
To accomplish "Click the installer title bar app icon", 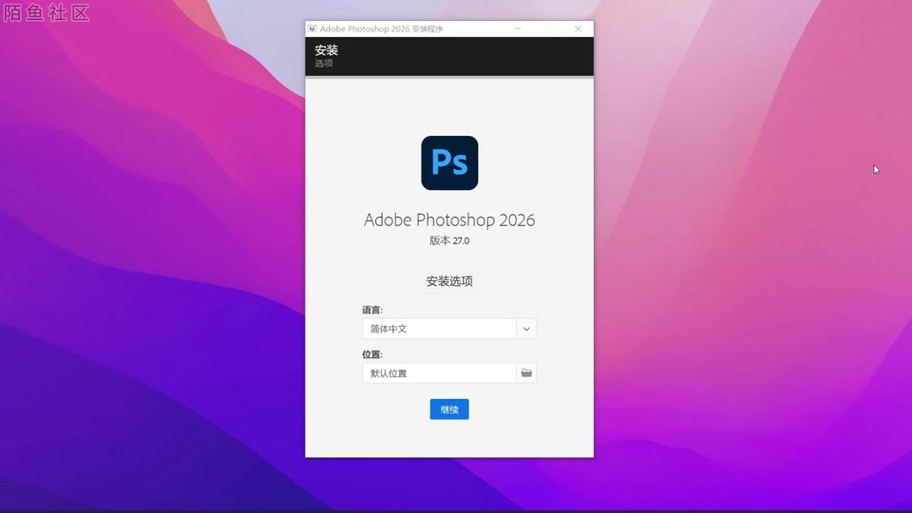I will [312, 28].
